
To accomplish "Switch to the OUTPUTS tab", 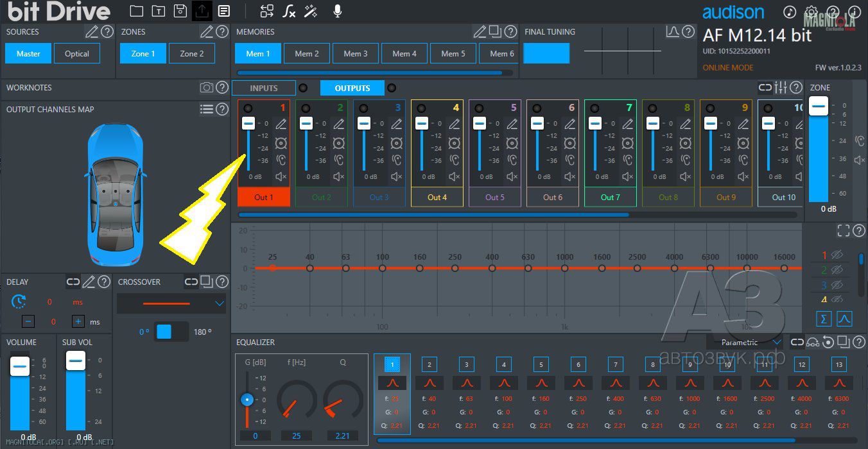I will 352,88.
